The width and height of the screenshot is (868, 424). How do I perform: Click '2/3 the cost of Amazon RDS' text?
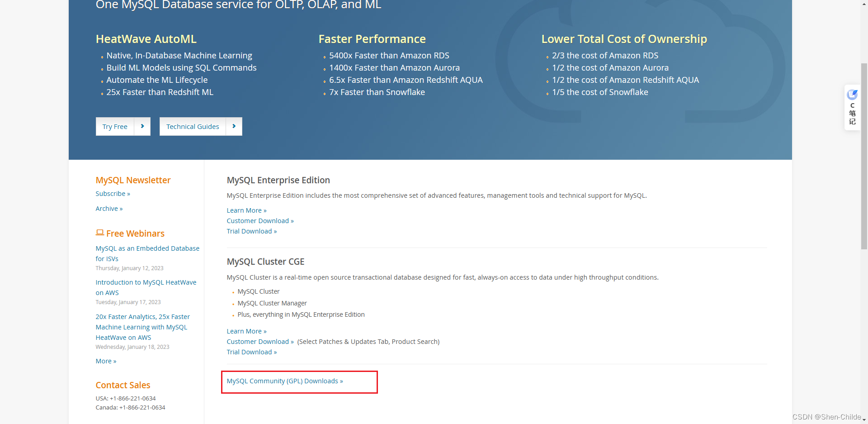pyautogui.click(x=605, y=55)
